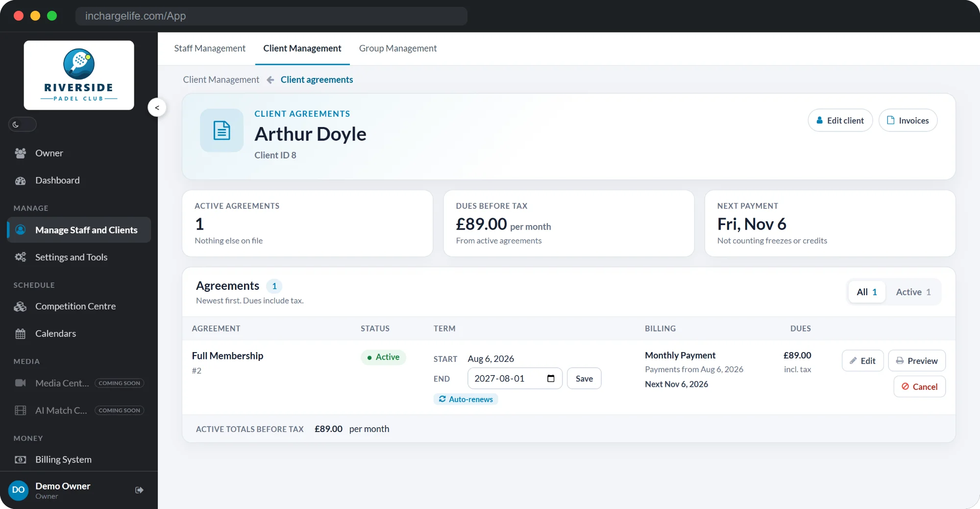Viewport: 980px width, 509px height.
Task: Edit the Full Membership agreement
Action: coord(862,361)
